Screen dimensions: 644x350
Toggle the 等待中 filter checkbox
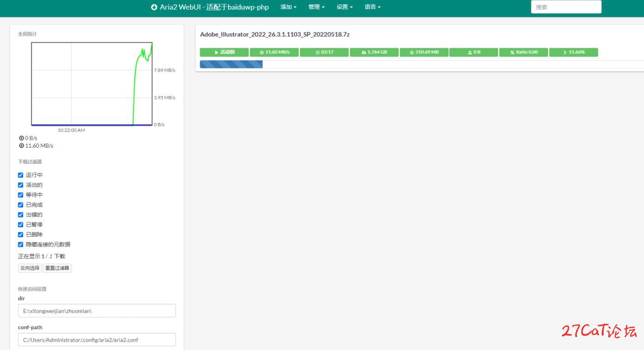pyautogui.click(x=20, y=195)
